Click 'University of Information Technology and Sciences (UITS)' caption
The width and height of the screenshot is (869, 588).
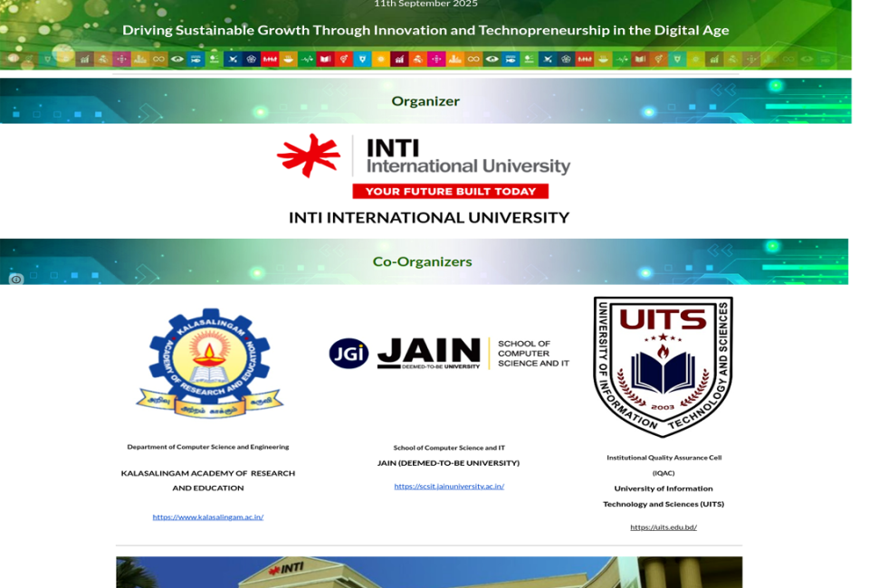[664, 496]
